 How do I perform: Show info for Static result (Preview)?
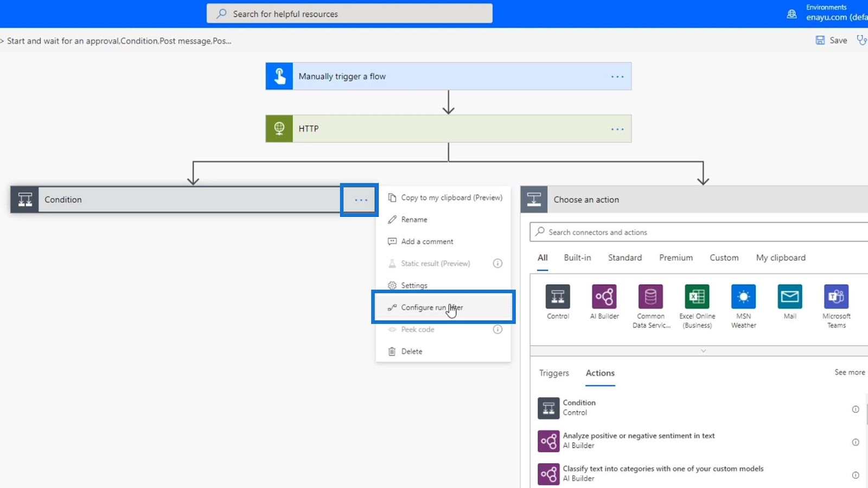497,264
